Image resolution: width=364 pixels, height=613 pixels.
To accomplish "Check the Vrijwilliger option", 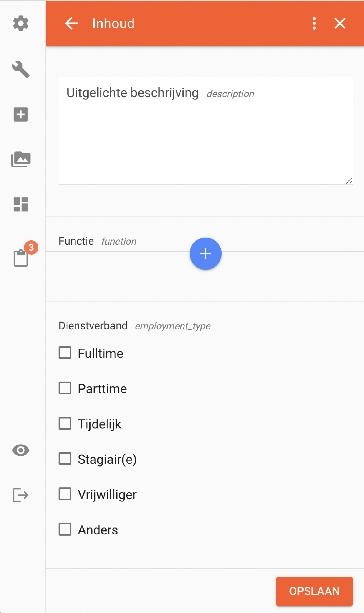I will click(x=65, y=494).
